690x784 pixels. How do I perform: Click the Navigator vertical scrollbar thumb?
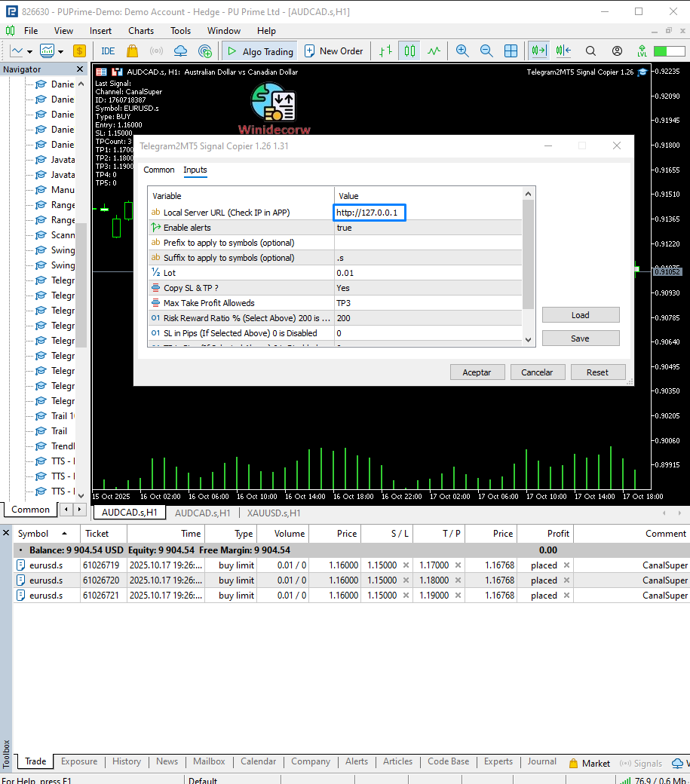pyautogui.click(x=81, y=285)
